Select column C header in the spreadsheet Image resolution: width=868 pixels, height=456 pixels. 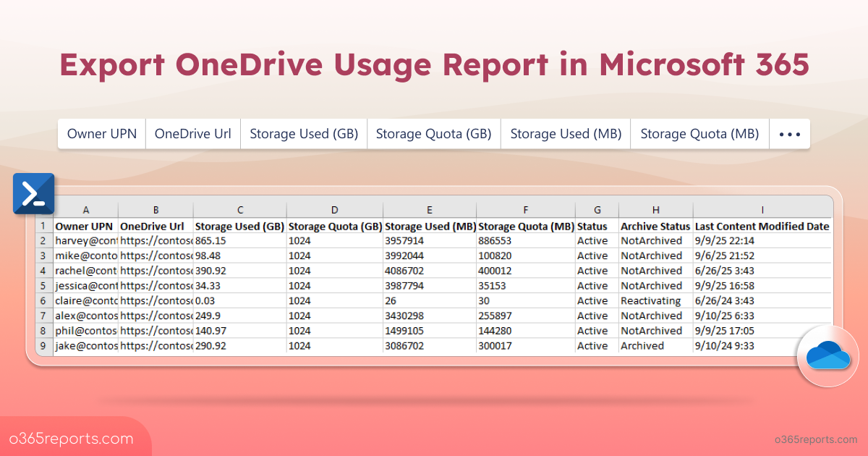(x=239, y=210)
